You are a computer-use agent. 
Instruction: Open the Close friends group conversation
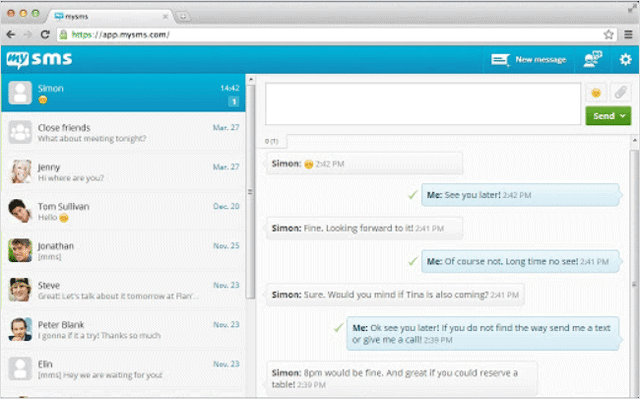pyautogui.click(x=123, y=132)
